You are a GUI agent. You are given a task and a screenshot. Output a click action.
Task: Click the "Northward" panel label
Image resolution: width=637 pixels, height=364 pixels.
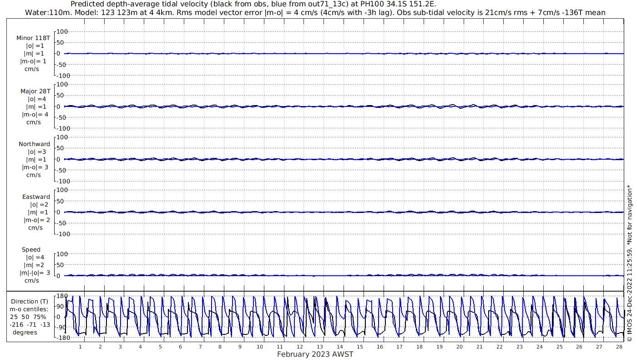coord(35,144)
